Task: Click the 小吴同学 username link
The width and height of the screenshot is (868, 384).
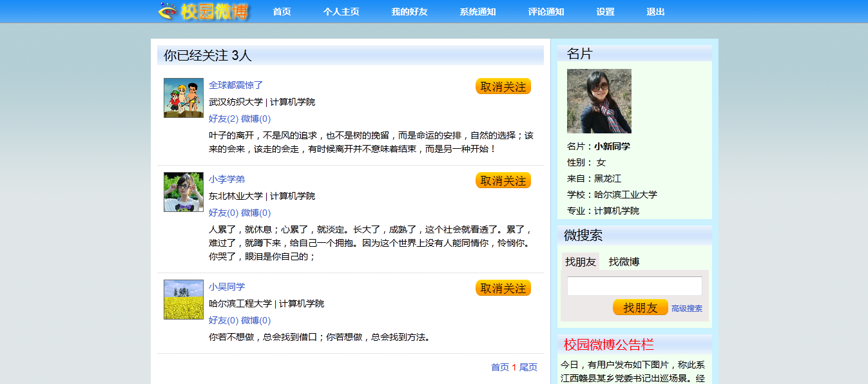Action: [227, 287]
